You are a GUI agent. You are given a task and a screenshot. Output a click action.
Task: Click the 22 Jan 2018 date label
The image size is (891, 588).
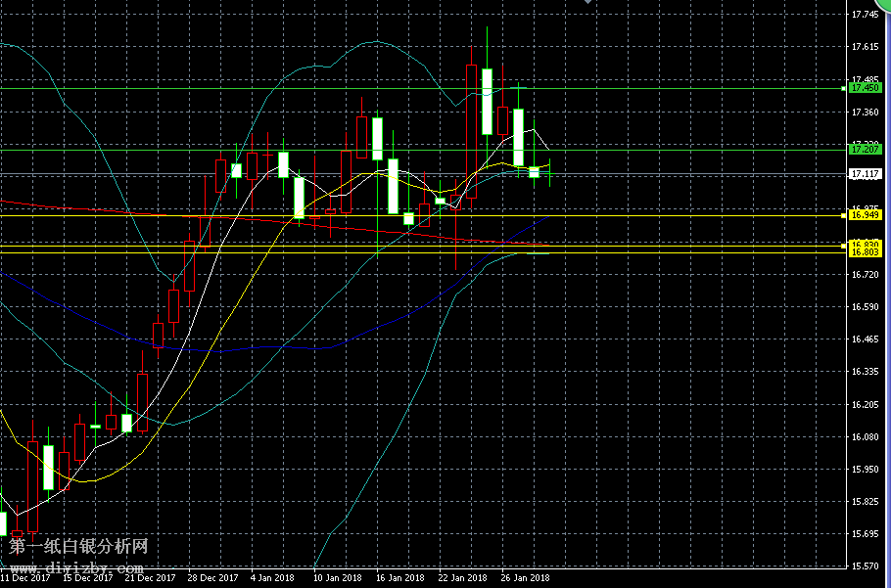click(462, 578)
